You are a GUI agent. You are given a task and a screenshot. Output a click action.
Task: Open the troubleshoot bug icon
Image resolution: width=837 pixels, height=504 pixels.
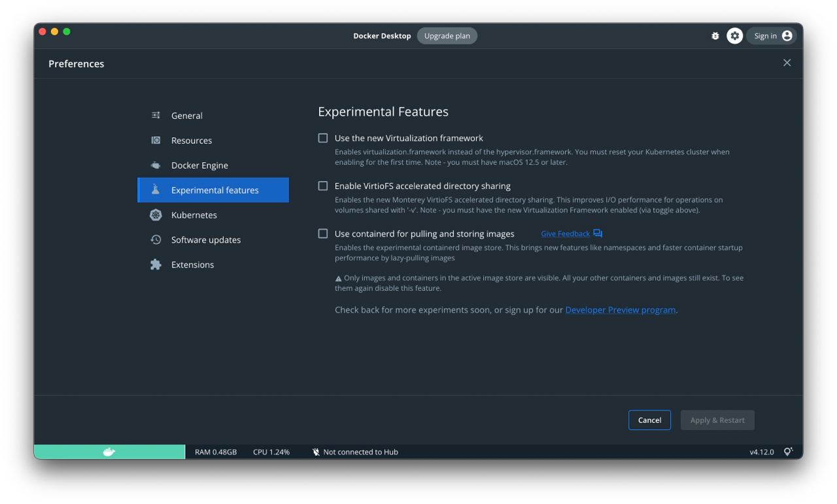(715, 36)
